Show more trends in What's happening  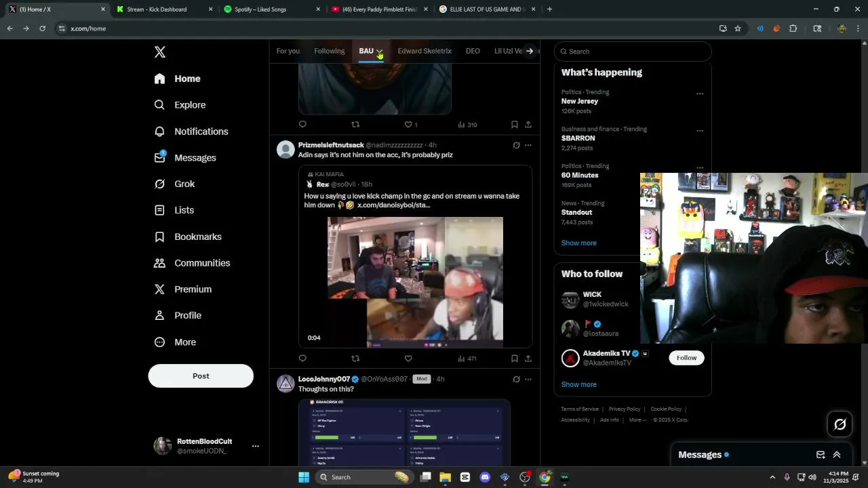tap(579, 243)
